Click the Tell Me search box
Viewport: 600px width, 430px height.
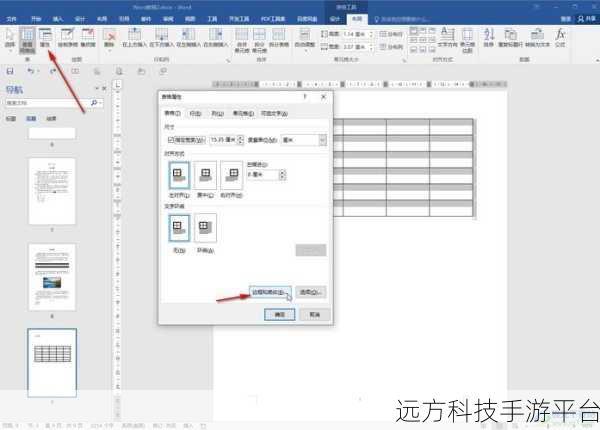tap(402, 19)
